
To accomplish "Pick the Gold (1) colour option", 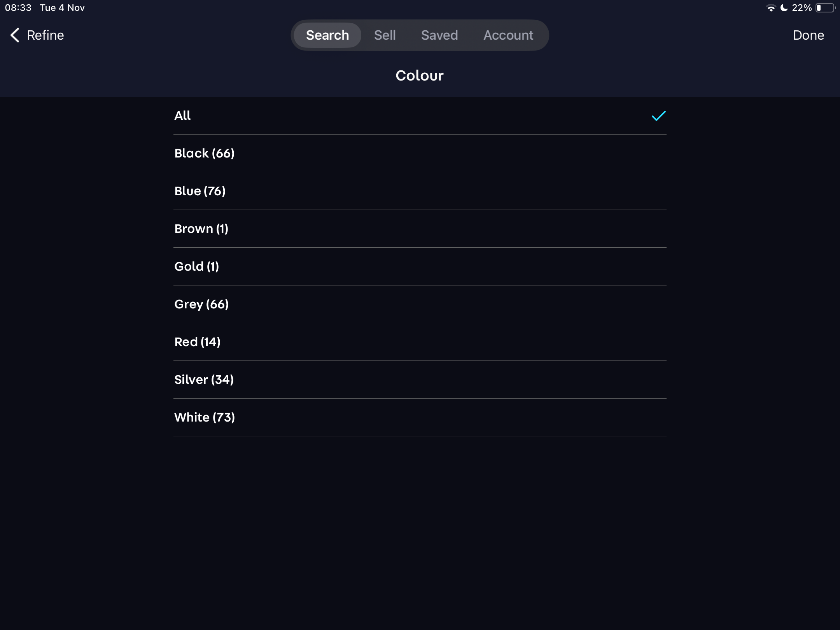I will pos(197,266).
